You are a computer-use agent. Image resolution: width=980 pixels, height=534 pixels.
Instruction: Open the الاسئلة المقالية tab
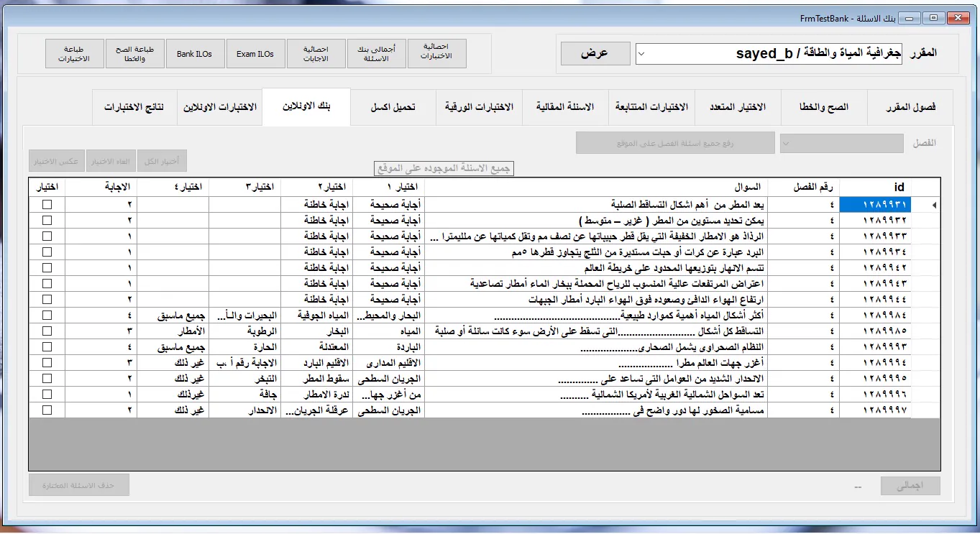[x=565, y=107]
